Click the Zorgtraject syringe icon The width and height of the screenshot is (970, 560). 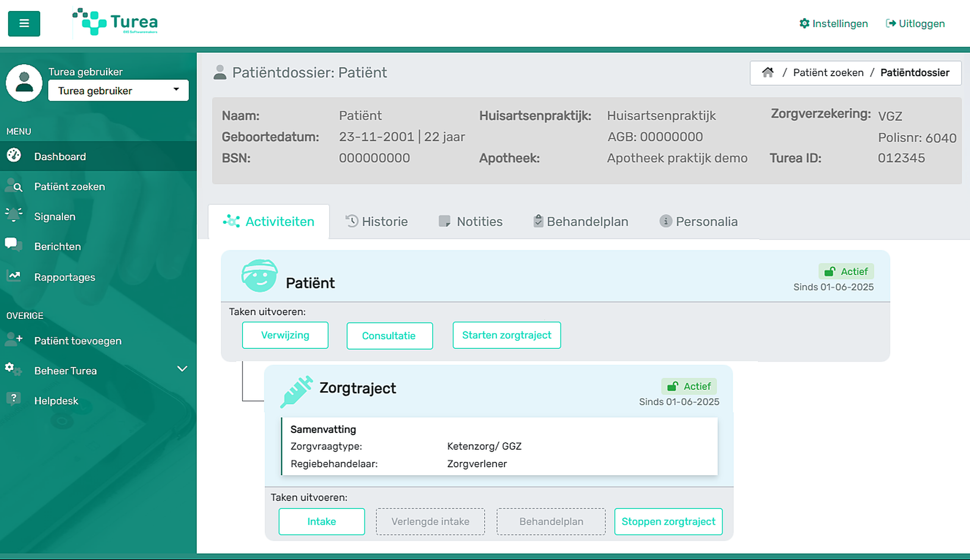(x=296, y=391)
